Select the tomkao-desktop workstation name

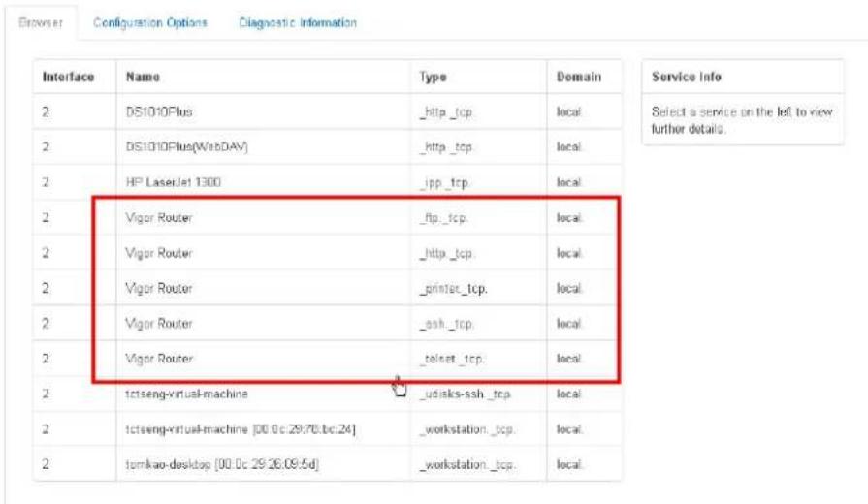pos(222,464)
